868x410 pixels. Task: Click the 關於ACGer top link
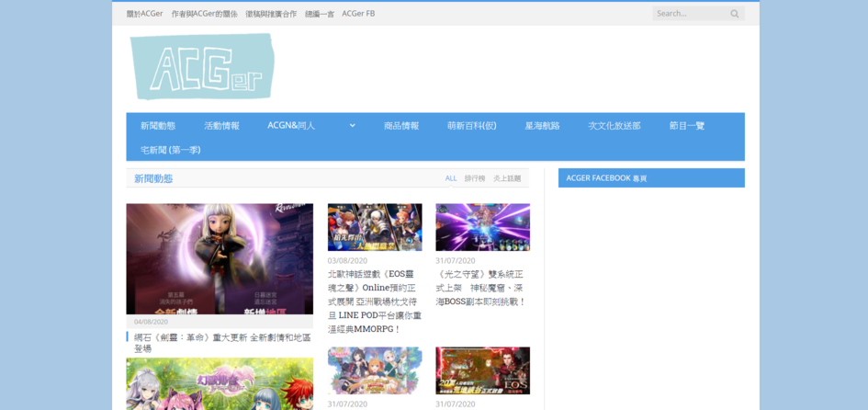pos(144,14)
